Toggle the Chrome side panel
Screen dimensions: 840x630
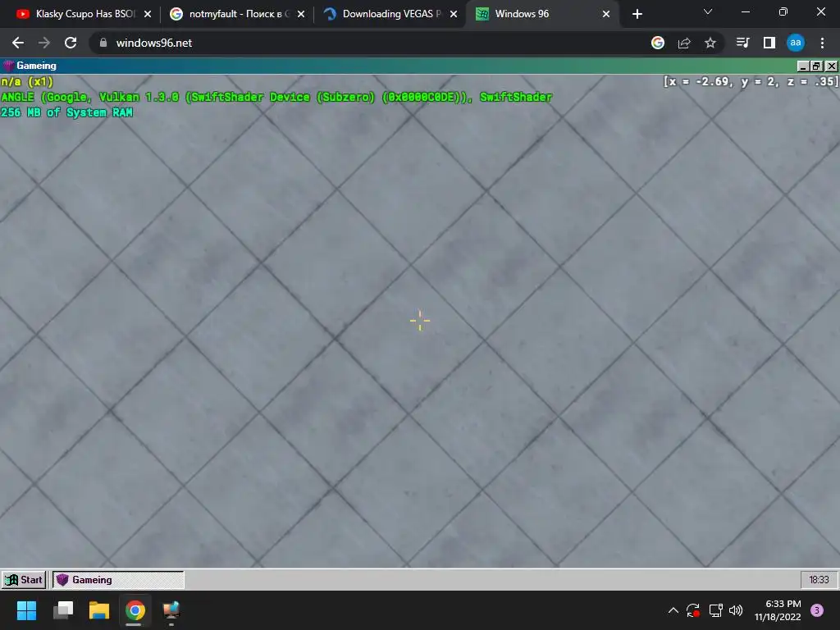[x=769, y=43]
